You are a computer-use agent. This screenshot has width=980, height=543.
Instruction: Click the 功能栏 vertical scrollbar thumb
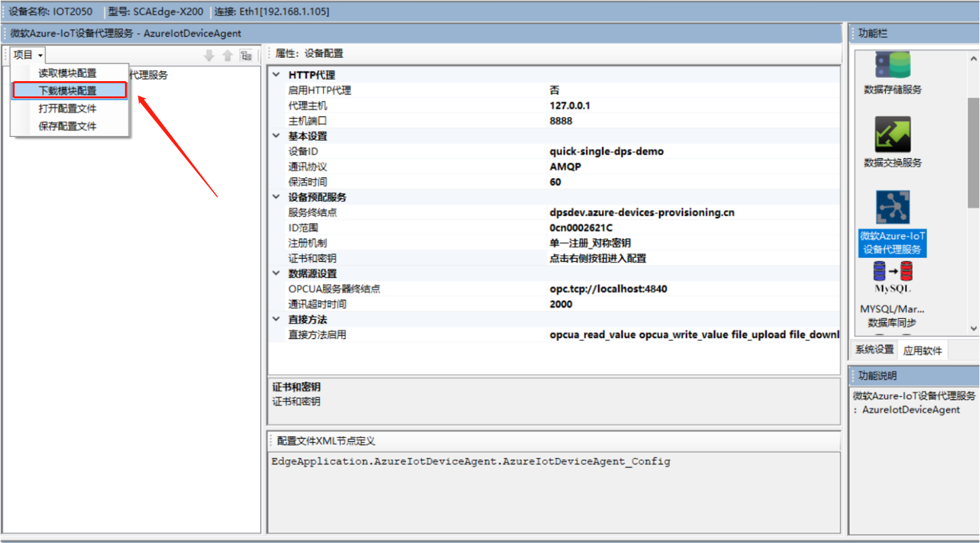click(973, 153)
